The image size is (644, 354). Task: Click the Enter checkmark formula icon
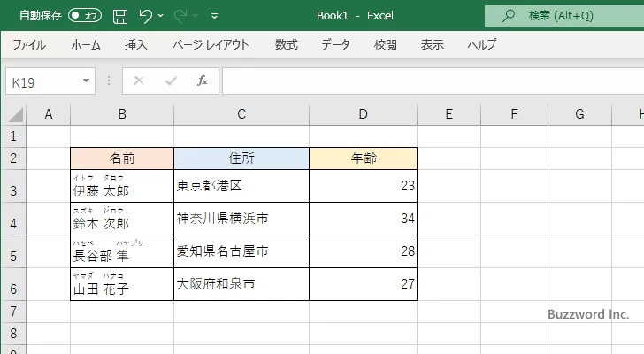pos(171,81)
